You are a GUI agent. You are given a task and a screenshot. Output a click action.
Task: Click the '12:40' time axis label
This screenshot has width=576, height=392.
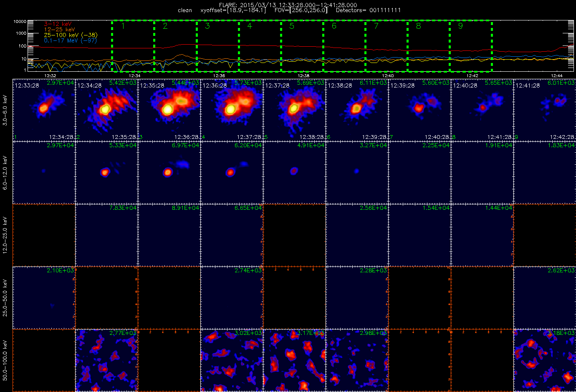click(x=388, y=76)
